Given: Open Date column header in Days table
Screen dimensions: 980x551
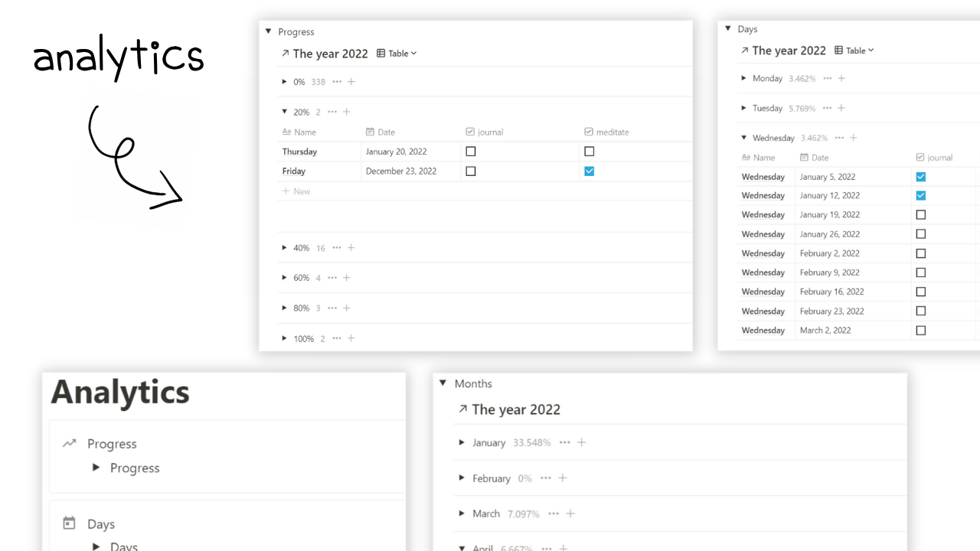Looking at the screenshot, I should [x=815, y=158].
